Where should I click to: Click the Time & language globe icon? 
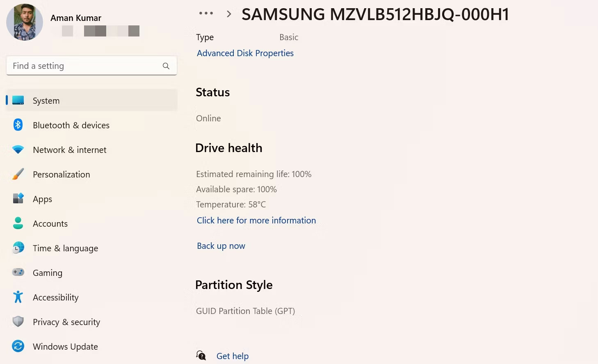click(18, 248)
